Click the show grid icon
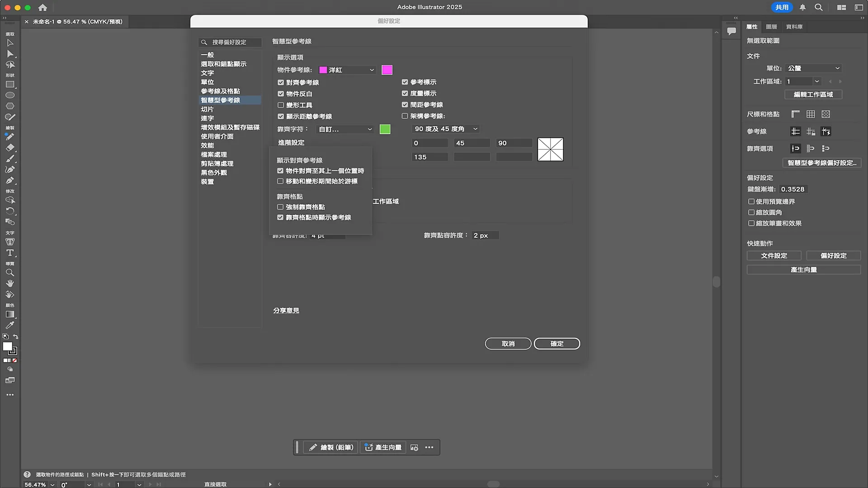 coord(811,114)
